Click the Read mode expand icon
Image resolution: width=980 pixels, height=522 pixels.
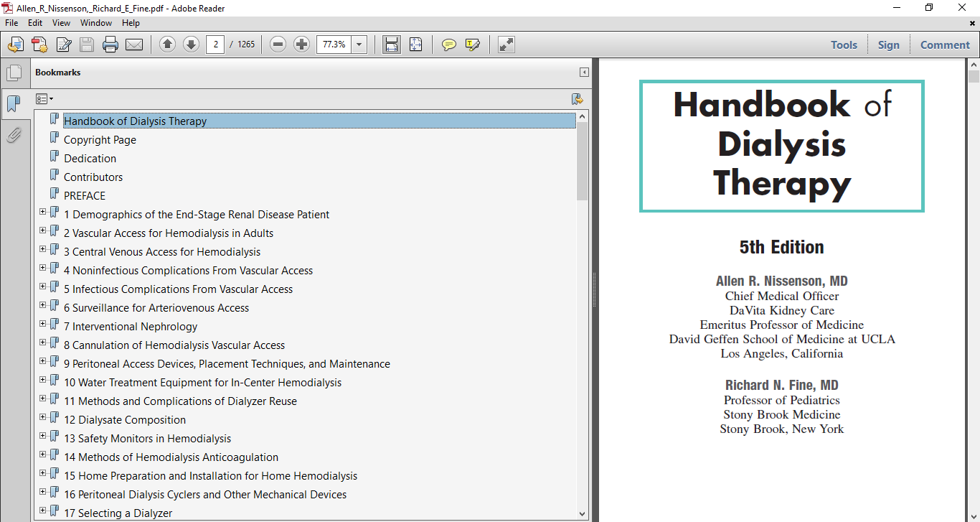coord(507,45)
